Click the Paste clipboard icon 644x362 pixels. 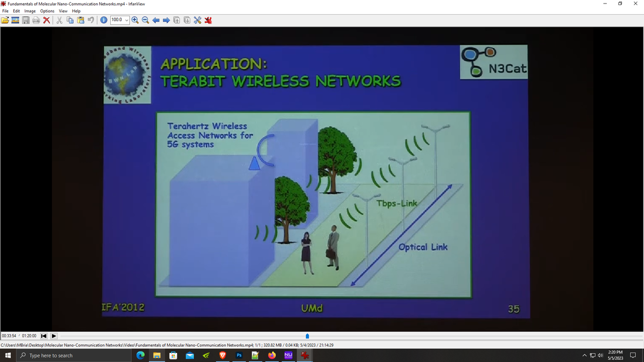click(x=80, y=20)
